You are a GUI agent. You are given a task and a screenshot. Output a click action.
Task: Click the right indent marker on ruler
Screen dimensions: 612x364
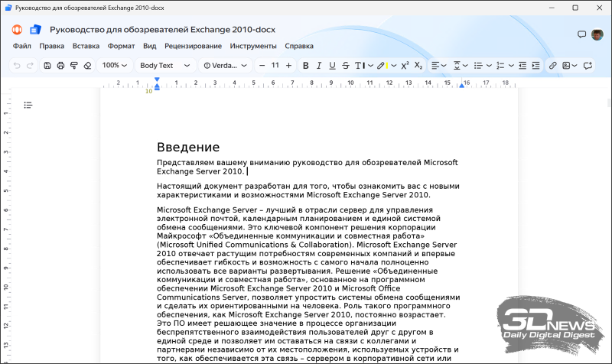pos(461,86)
